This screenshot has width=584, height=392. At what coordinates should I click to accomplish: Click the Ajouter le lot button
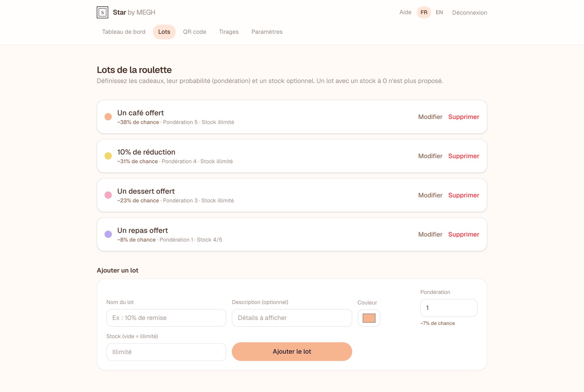coord(292,352)
